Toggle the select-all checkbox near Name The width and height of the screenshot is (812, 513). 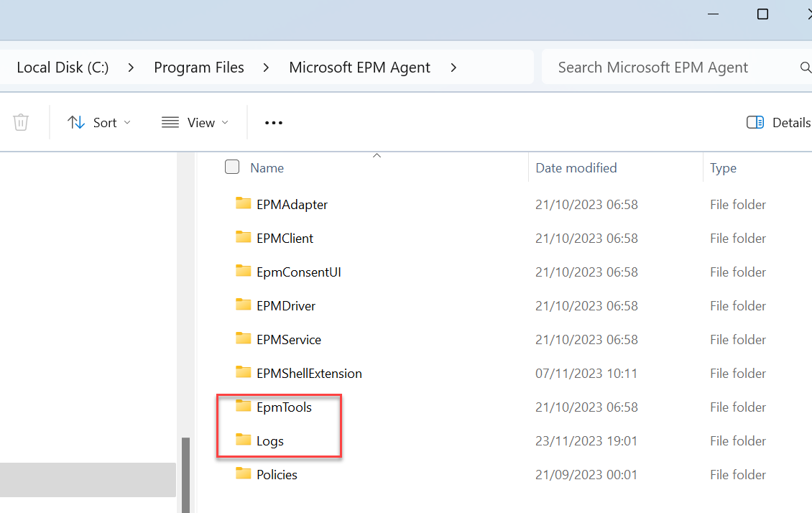click(x=232, y=166)
